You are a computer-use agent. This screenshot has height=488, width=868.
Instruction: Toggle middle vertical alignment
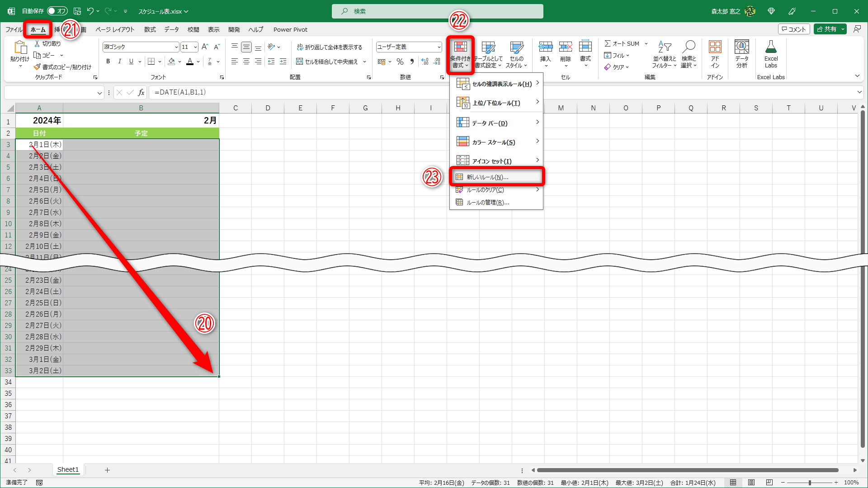tap(246, 47)
